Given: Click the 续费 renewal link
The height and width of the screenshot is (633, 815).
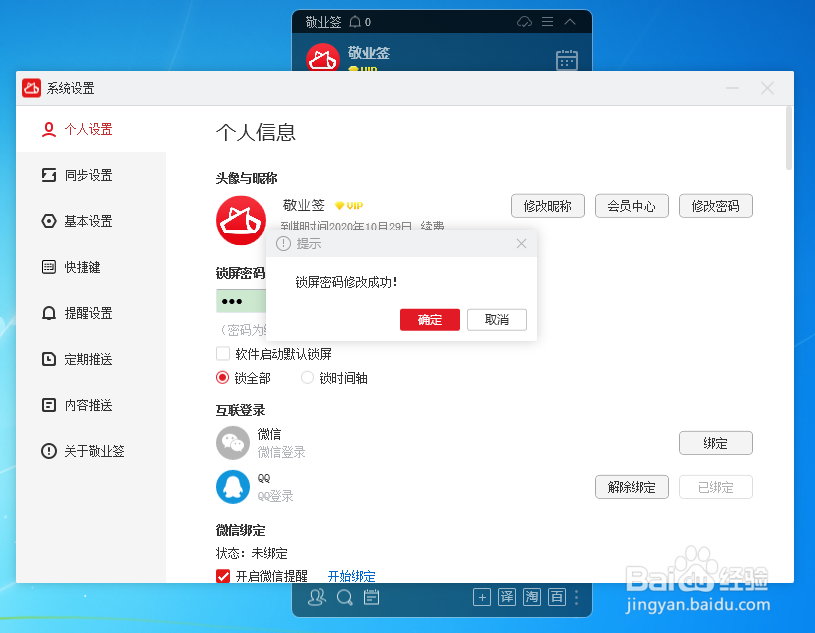Looking at the screenshot, I should click(432, 226).
